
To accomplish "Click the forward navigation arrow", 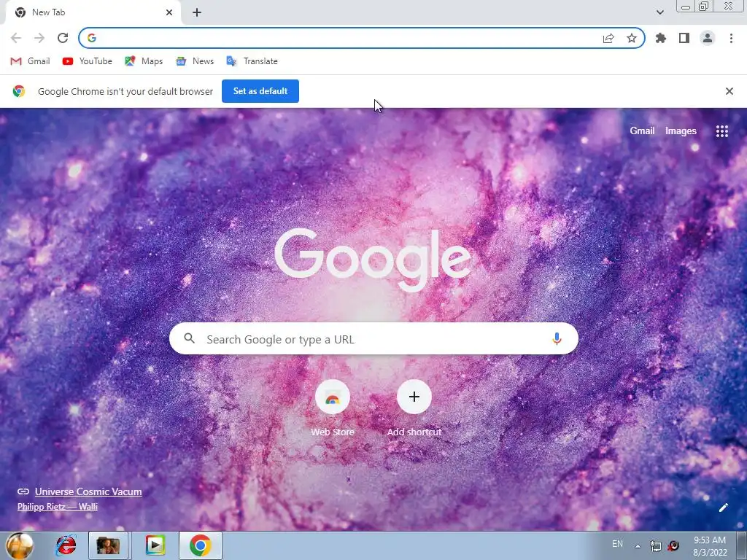I will 39,38.
